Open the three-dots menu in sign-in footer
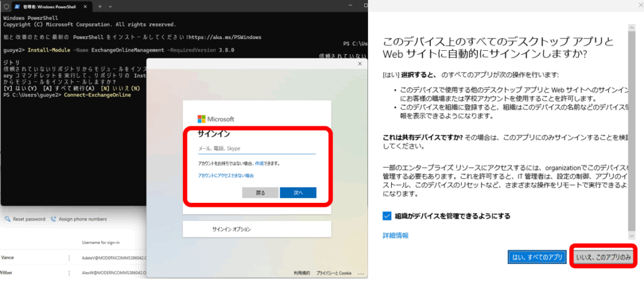644x284 pixels. (360, 273)
